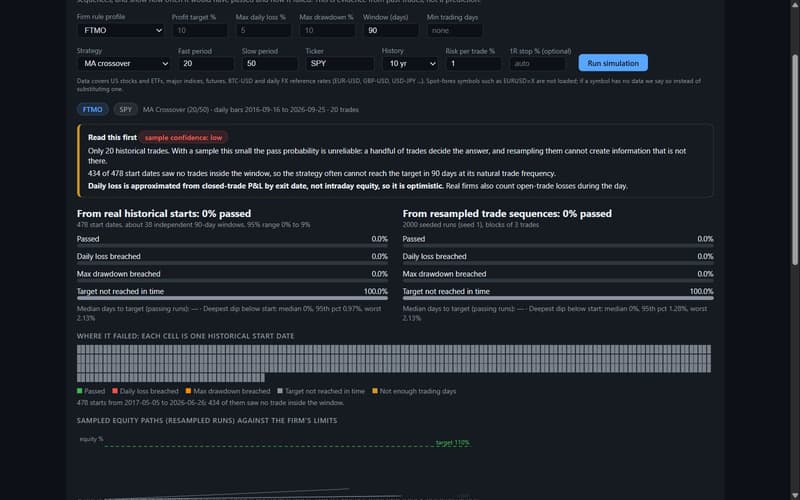Click the Risk per trade % field
800x500 pixels.
[473, 64]
